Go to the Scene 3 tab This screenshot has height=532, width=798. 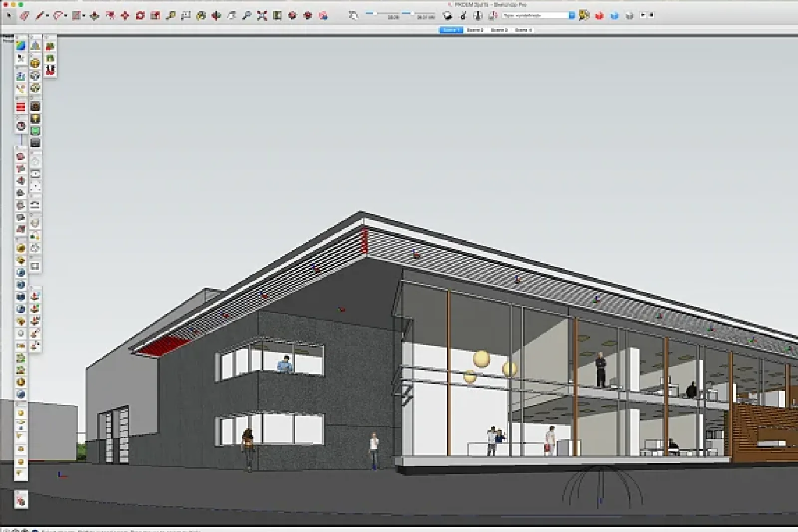click(499, 30)
